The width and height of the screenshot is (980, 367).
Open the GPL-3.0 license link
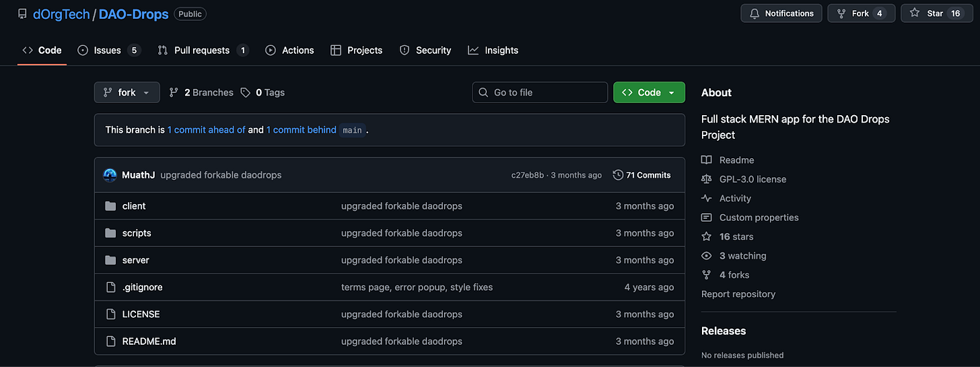753,179
